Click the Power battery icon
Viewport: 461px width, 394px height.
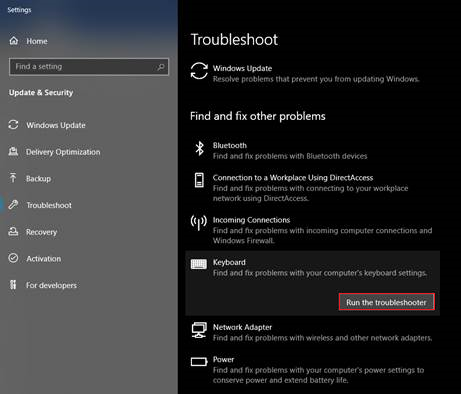199,362
